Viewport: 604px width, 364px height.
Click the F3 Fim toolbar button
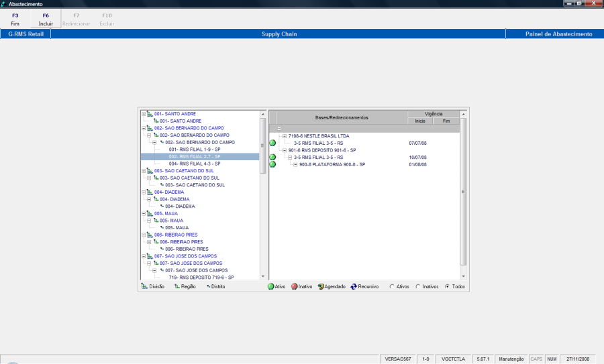point(15,19)
